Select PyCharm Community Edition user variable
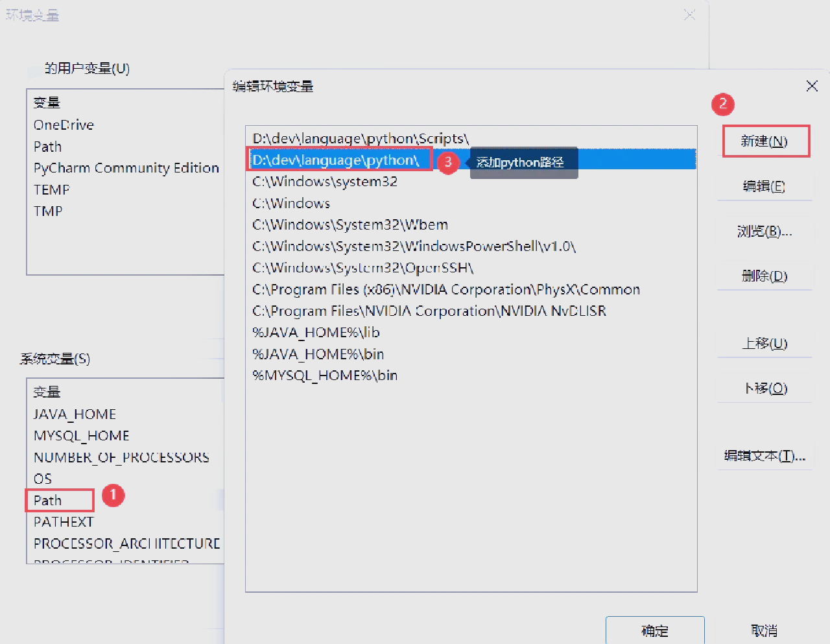Screen dimensions: 830x644 (126, 168)
